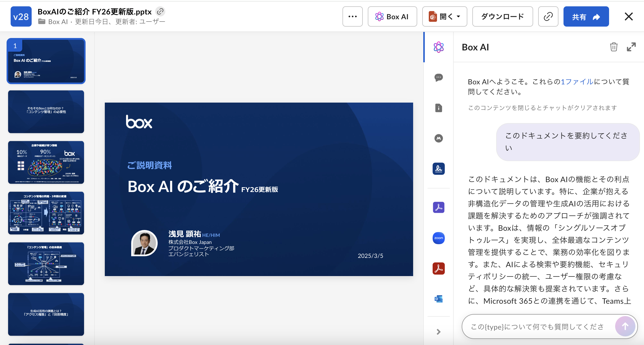
Task: Click the ダウンロード download button
Action: [x=502, y=16]
